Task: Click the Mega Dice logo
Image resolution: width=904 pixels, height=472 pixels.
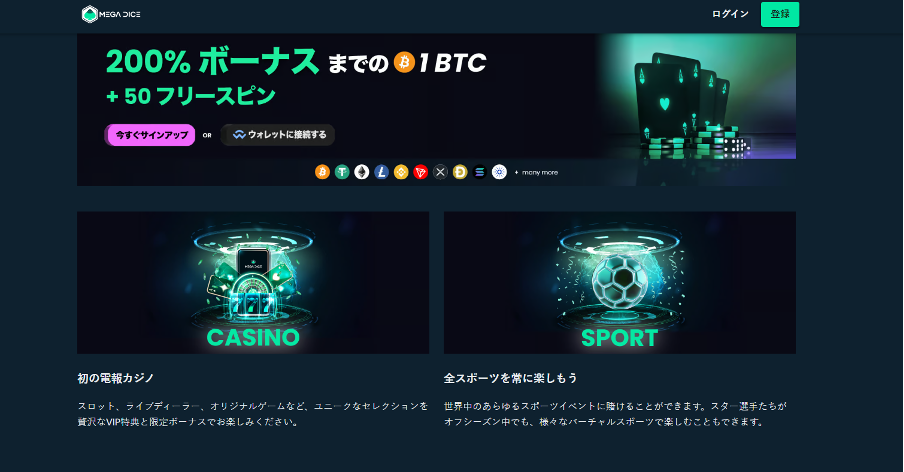Action: click(x=111, y=14)
